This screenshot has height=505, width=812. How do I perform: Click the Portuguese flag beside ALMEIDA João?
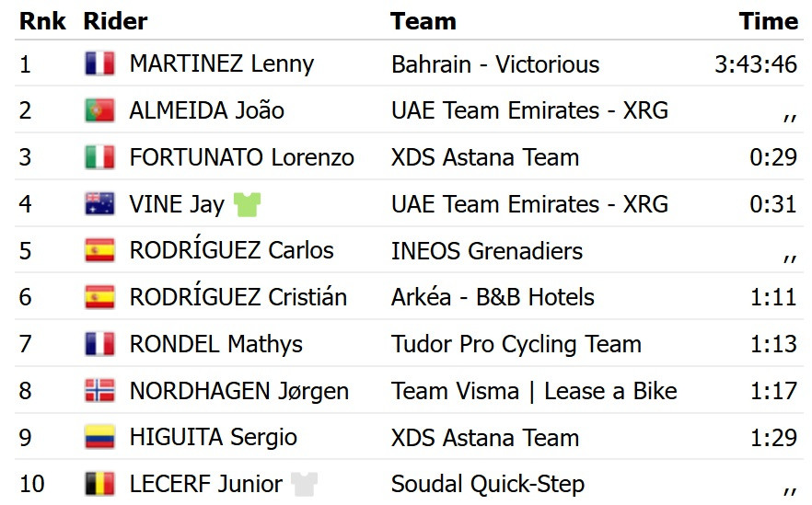click(x=99, y=110)
